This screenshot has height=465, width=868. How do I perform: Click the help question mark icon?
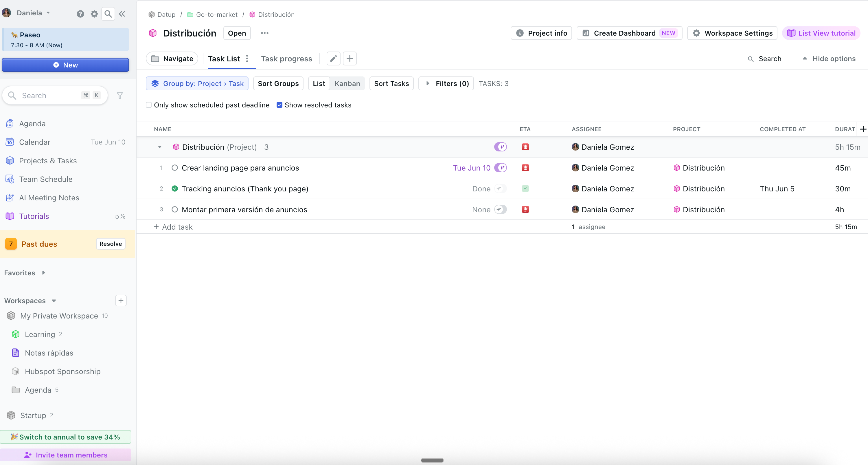80,14
